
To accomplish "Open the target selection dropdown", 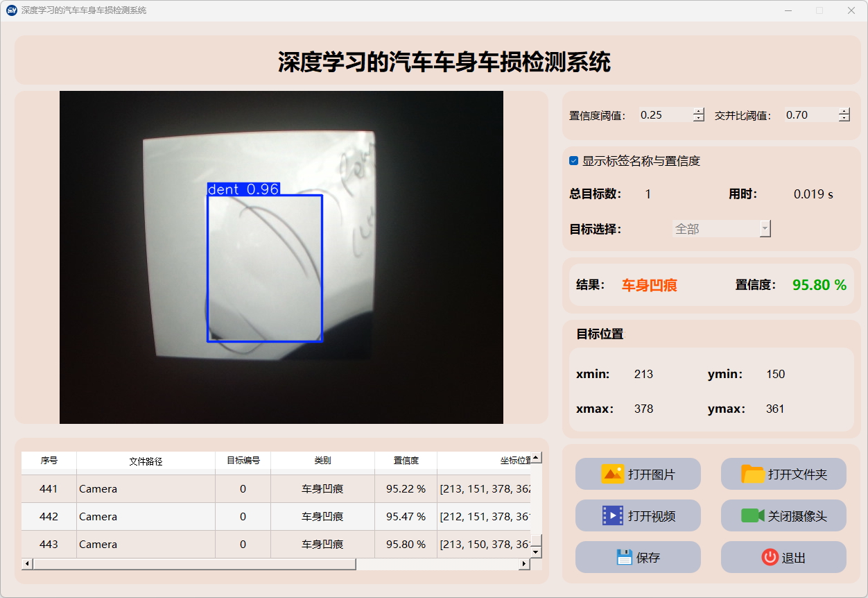I will (x=765, y=229).
